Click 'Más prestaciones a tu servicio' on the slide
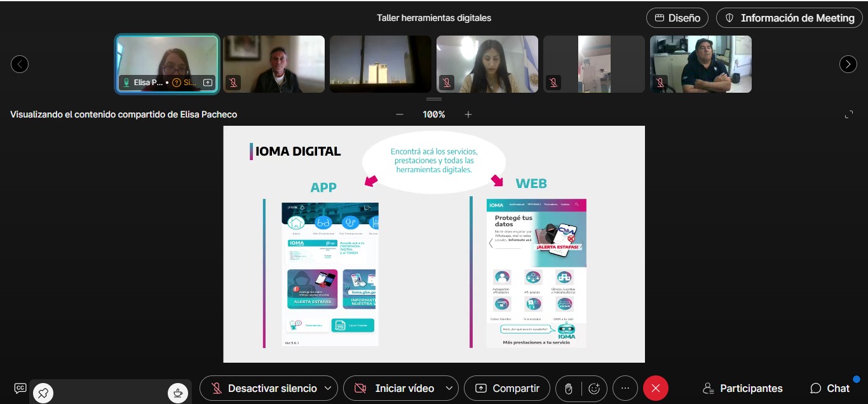 [x=536, y=342]
